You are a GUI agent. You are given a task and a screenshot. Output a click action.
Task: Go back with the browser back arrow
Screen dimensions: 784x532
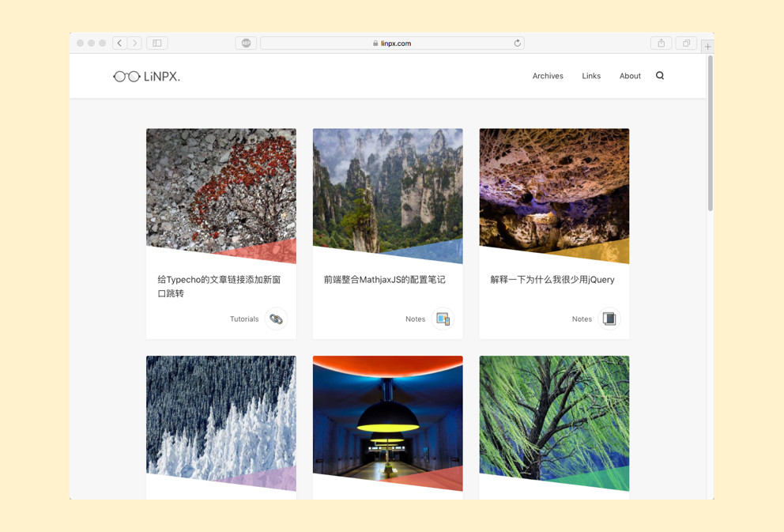[119, 43]
